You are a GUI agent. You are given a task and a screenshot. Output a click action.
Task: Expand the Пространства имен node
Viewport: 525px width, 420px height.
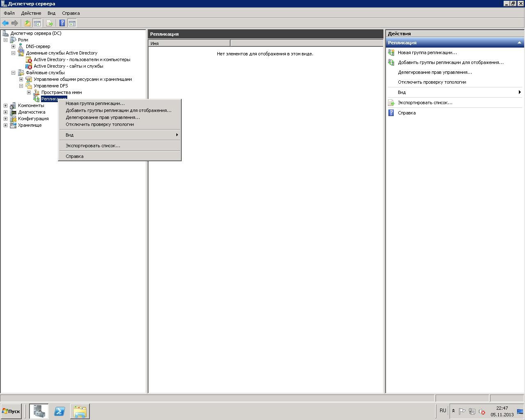[x=29, y=92]
